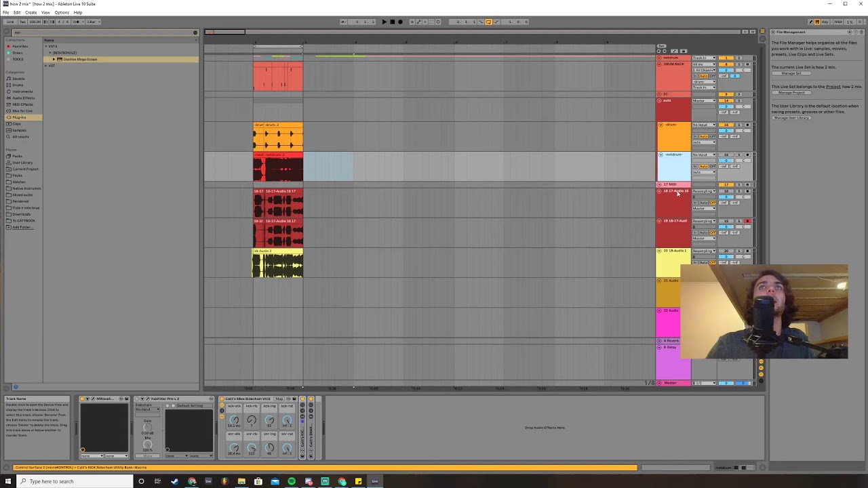Open the Pro-L 2 Sidechain No Input dropdown
The image size is (868, 488).
point(147,409)
